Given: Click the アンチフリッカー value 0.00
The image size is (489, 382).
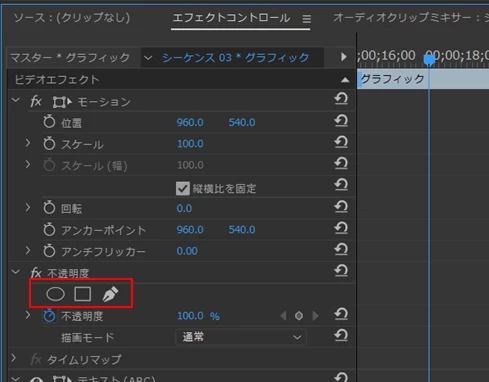Looking at the screenshot, I should [x=187, y=251].
